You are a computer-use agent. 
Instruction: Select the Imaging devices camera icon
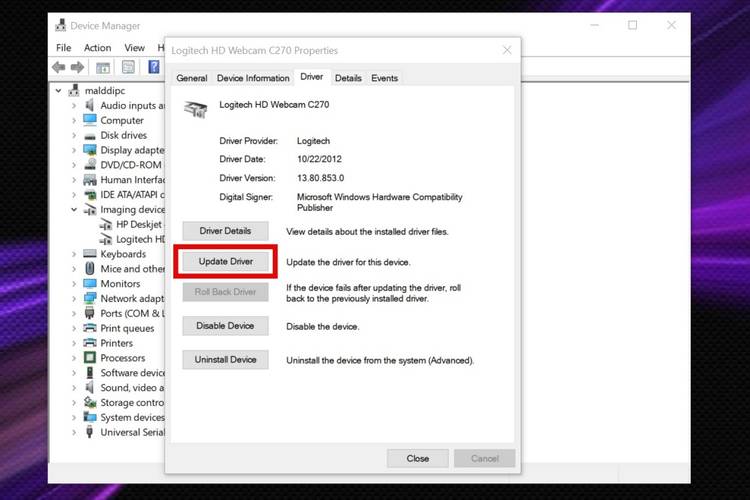[x=90, y=209]
